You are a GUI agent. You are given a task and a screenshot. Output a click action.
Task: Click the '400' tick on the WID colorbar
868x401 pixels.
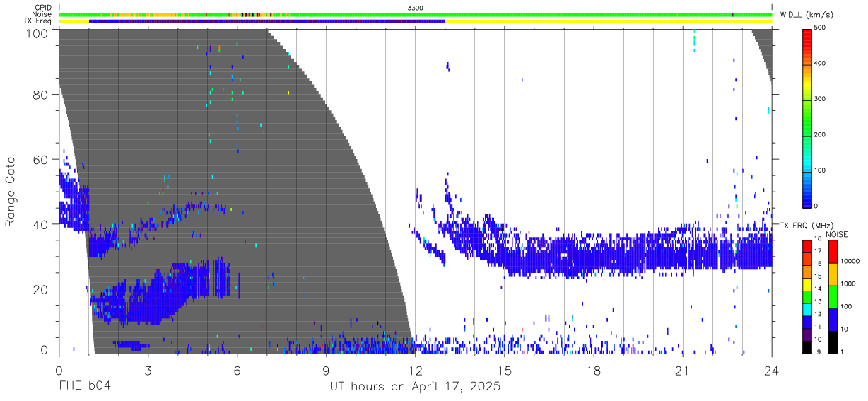coord(821,64)
